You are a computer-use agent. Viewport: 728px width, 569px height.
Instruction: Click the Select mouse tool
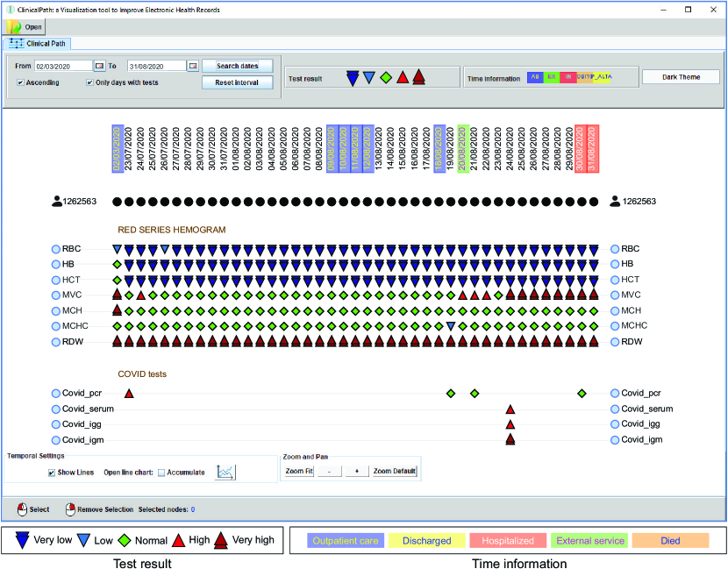[x=22, y=509]
